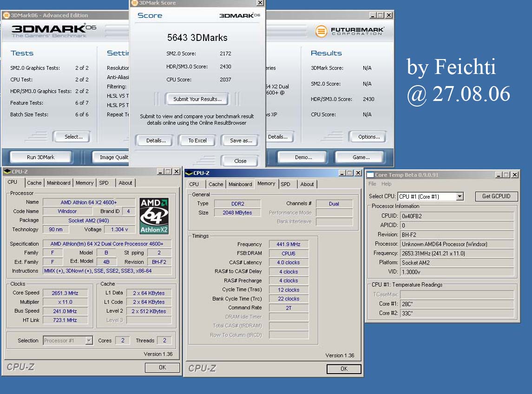
Task: Click the memory Type value "DDR2"
Action: [237, 204]
